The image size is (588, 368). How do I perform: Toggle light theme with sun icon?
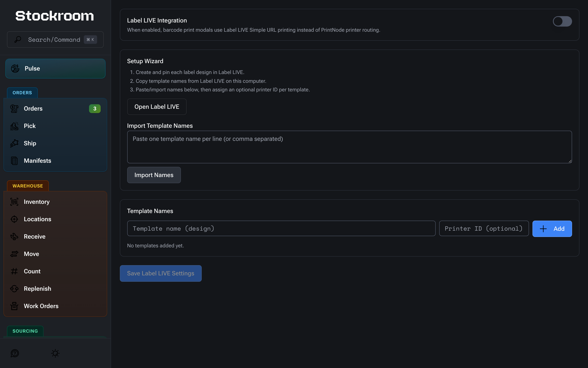(55, 353)
